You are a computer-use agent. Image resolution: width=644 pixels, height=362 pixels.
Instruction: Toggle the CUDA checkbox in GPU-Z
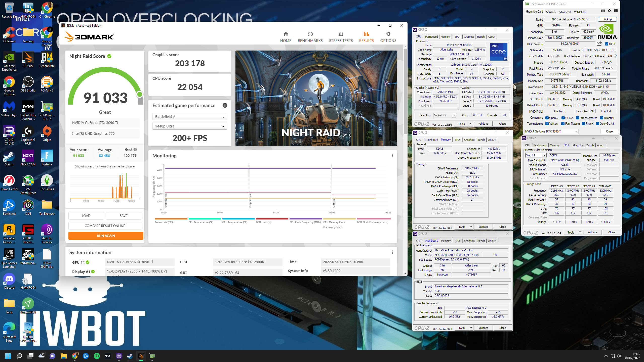coord(563,118)
